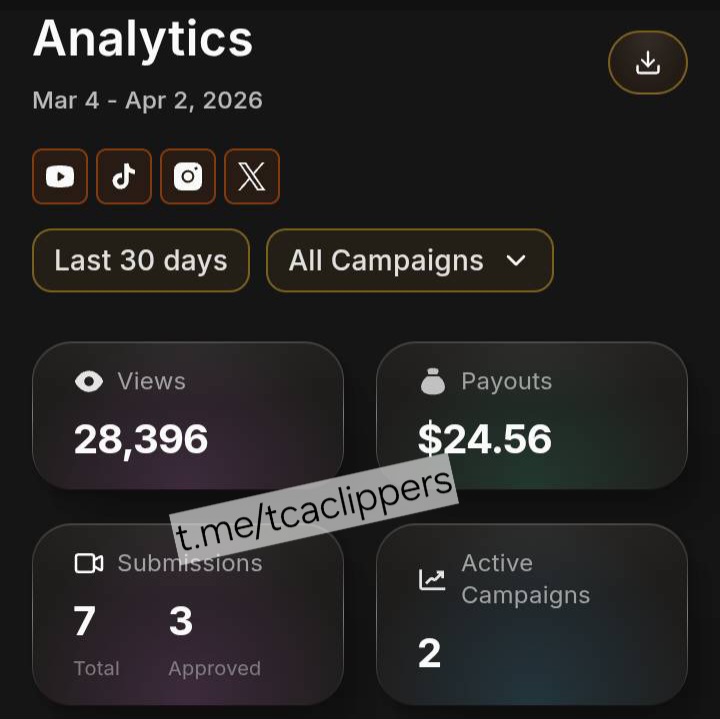Open the Last 30 days range selector
Viewport: 720px width, 719px height.
tap(141, 261)
